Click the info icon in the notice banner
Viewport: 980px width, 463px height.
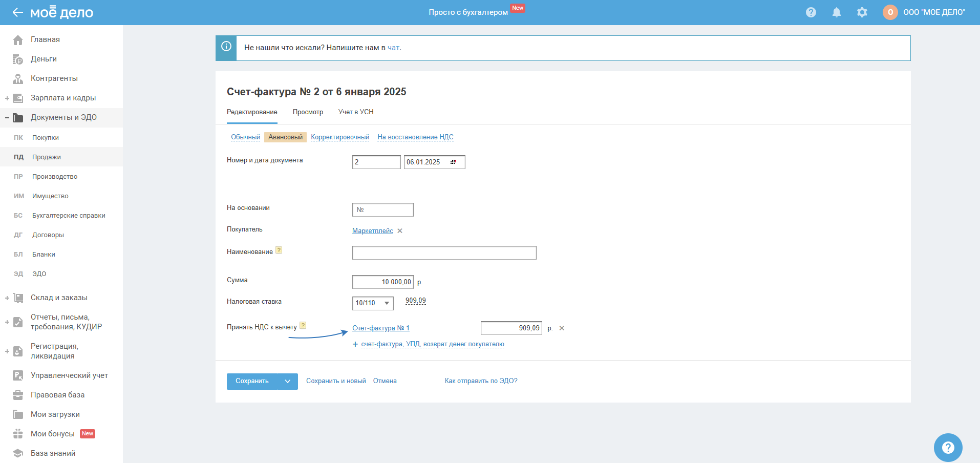coord(226,47)
